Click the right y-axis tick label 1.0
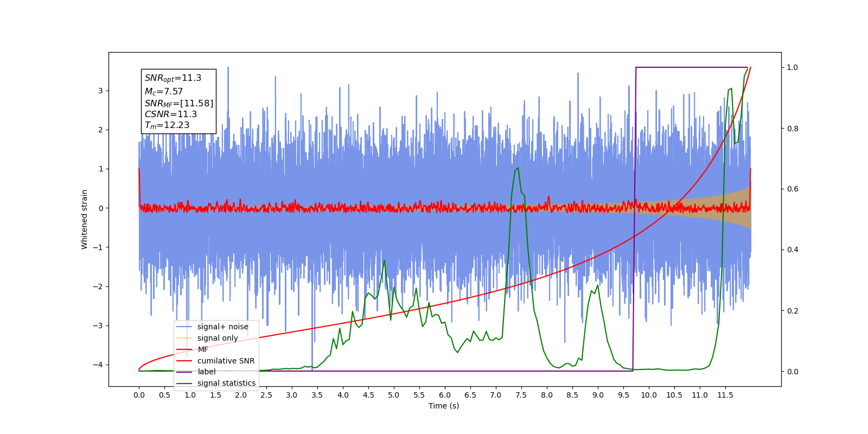This screenshot has height=434, width=868. [x=793, y=67]
